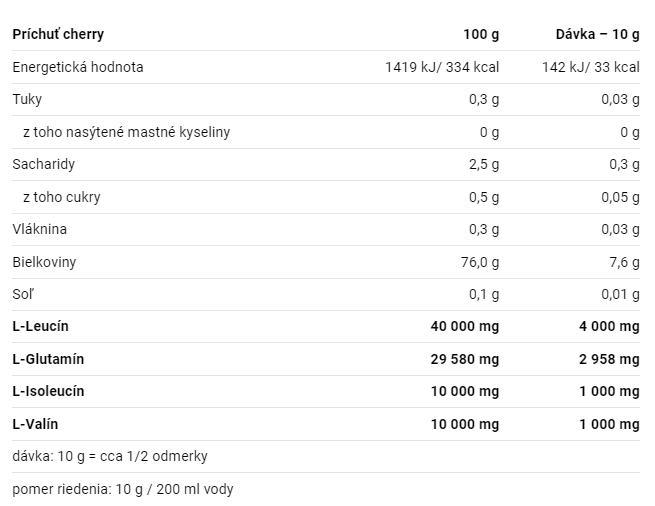Screen dimensions: 655x506
Task: Select the 'Tuky' row label
Action: (27, 99)
